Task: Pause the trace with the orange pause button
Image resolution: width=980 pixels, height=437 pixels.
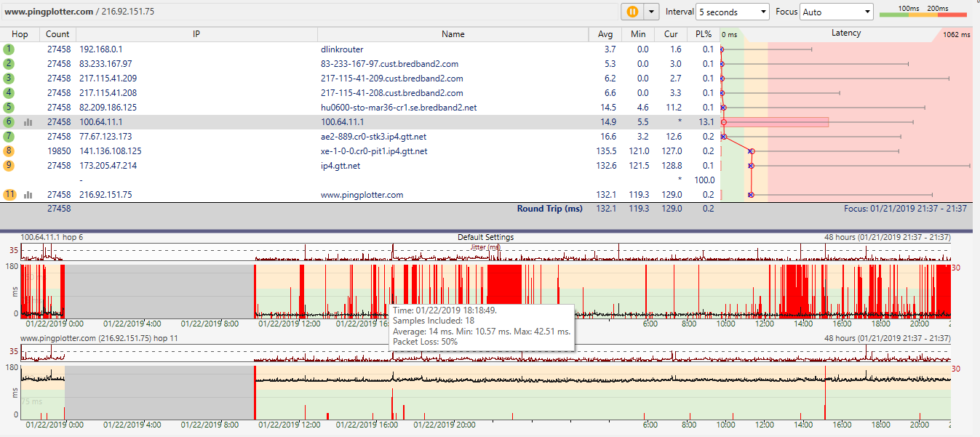Action: coord(632,12)
